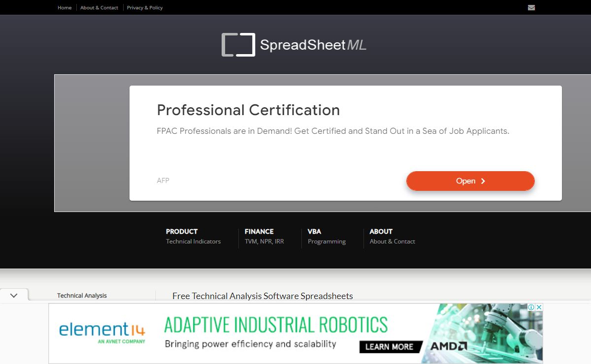This screenshot has height=364, width=591.
Task: Click the AMD logo in banner ad
Action: click(449, 346)
